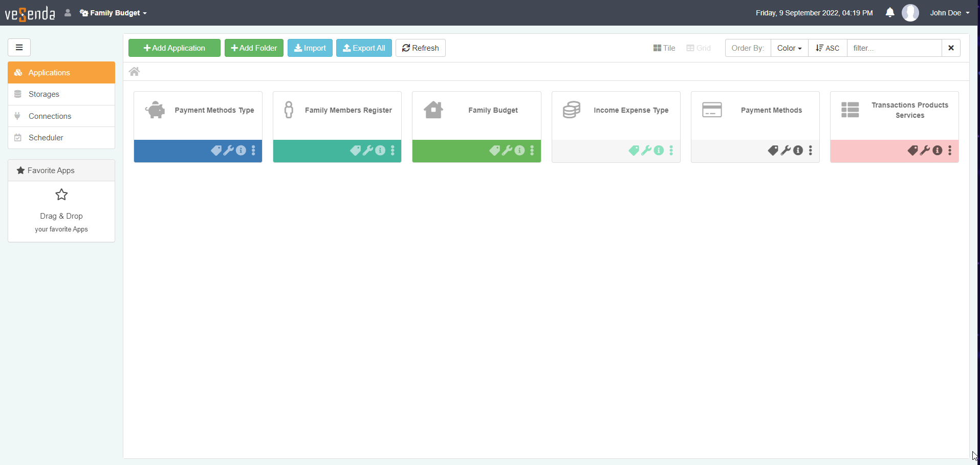Open Storages in the sidebar

(x=44, y=94)
